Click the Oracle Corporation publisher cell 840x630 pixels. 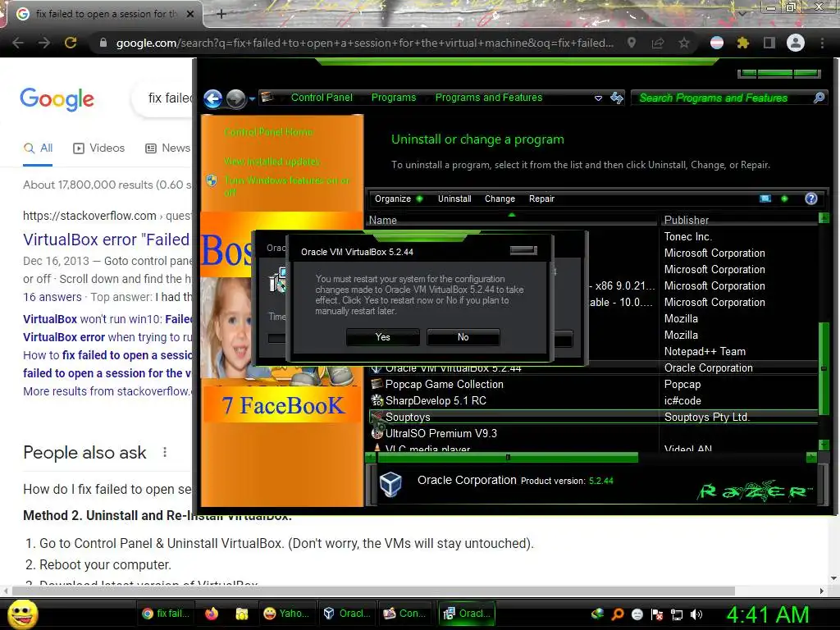pyautogui.click(x=708, y=368)
